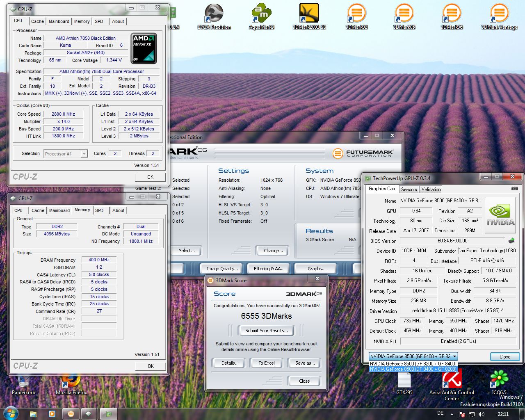The width and height of the screenshot is (525, 420).
Task: Open Windows Media Player from the taskbar
Action: (52, 414)
